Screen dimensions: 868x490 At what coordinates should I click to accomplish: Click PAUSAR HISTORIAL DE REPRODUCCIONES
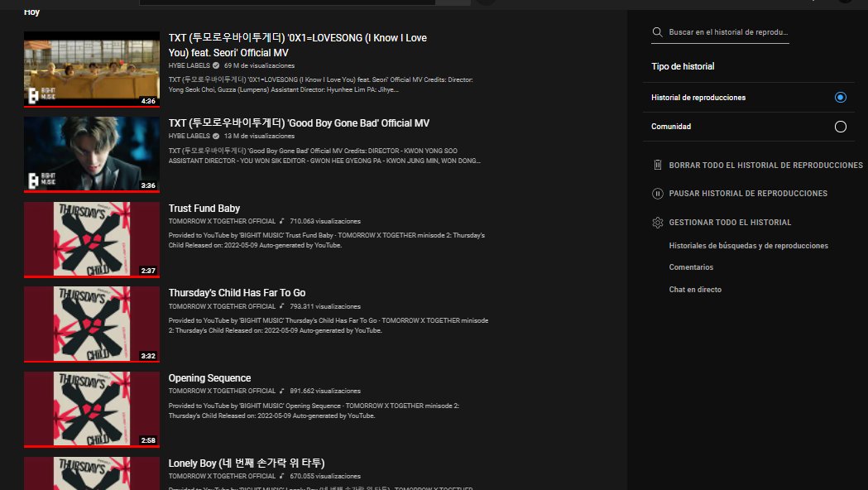[748, 193]
